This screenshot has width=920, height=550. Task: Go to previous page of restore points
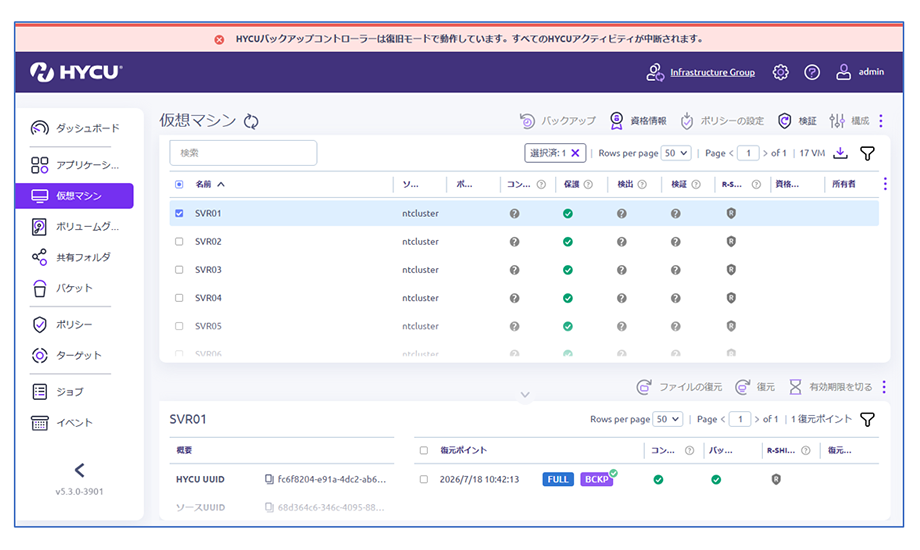(x=723, y=419)
